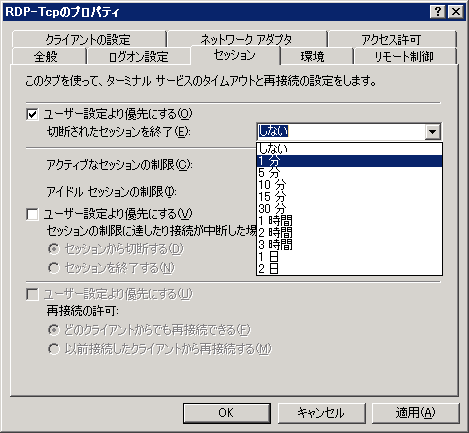Close the RDP-Tcp properties dialog

pos(456,12)
